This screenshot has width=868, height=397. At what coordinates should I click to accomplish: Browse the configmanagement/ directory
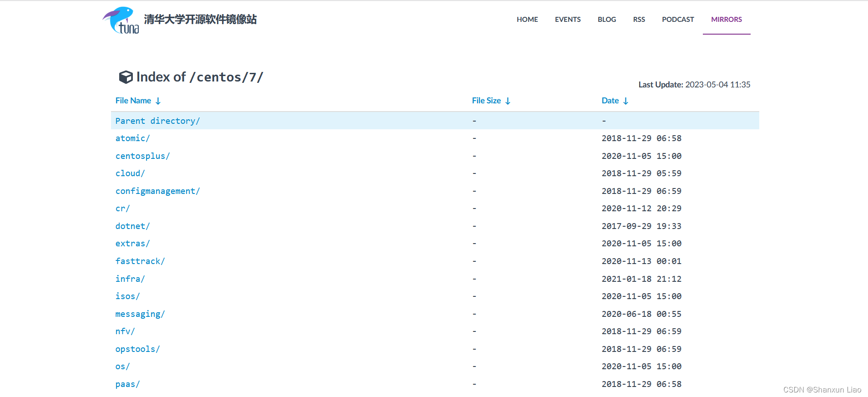tap(157, 191)
